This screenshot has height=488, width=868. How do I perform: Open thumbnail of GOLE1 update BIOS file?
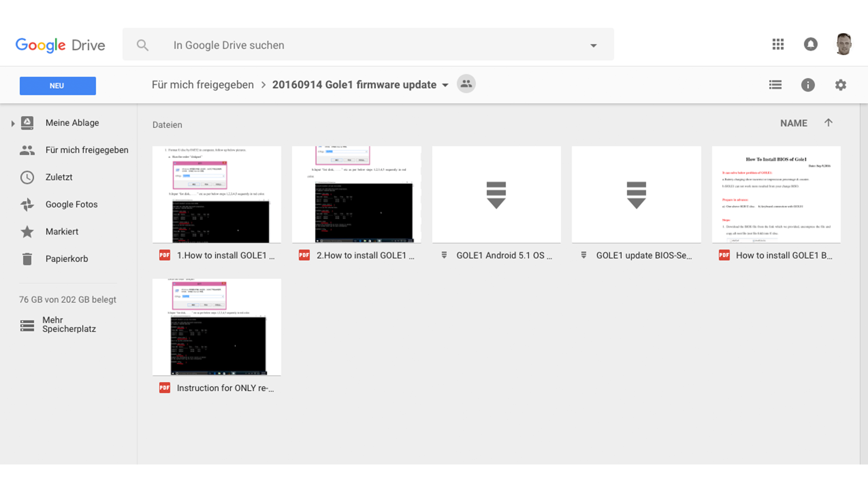[636, 194]
